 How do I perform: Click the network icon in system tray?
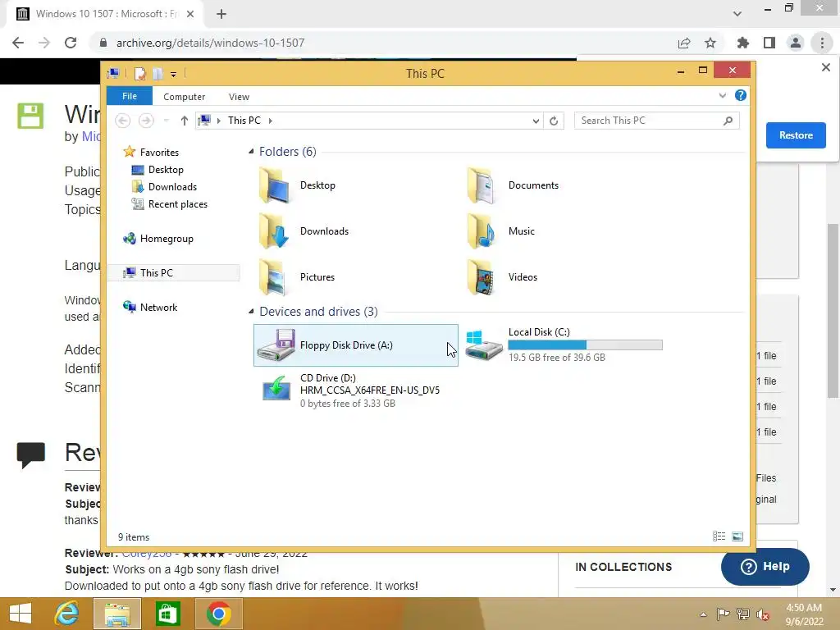pyautogui.click(x=742, y=614)
